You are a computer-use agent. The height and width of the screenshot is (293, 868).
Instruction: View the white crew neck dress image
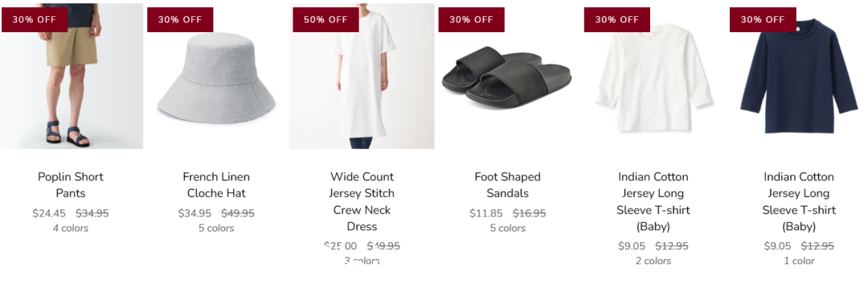[362, 76]
